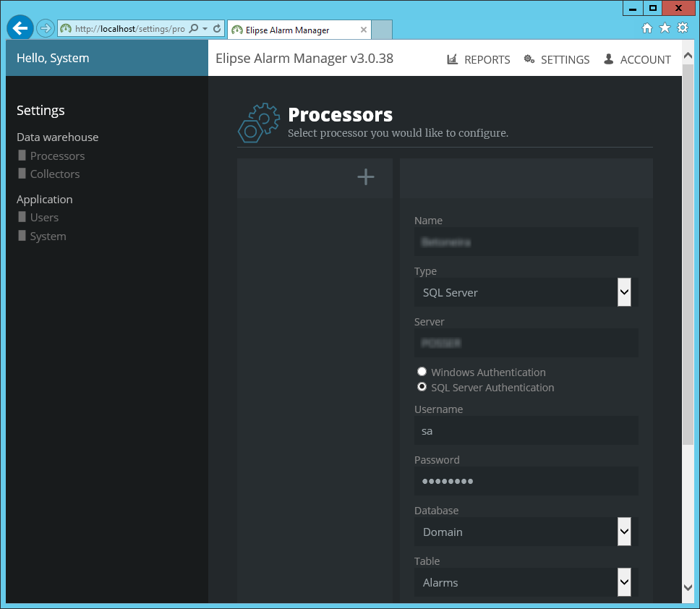
Task: Close the Elipse Alarm Manager tab
Action: [x=364, y=30]
